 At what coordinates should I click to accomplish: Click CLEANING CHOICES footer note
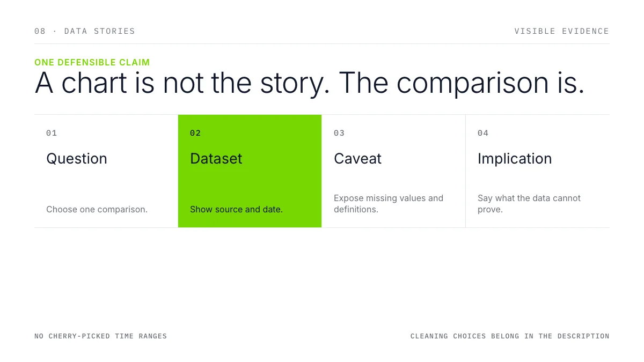(510, 336)
